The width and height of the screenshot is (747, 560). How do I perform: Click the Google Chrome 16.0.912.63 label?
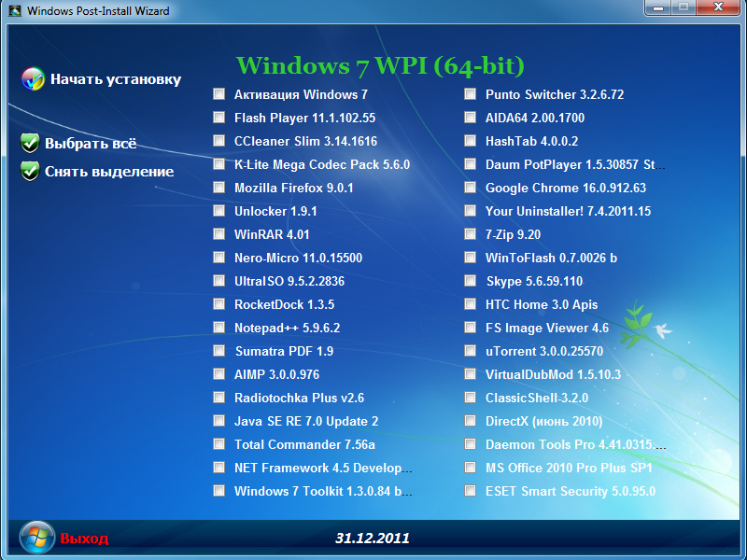[x=566, y=189]
